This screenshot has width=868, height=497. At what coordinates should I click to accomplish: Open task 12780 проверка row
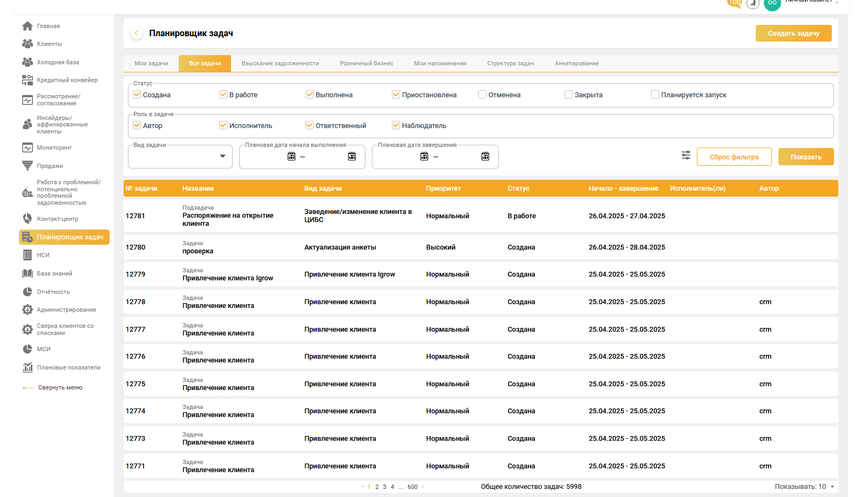[480, 247]
